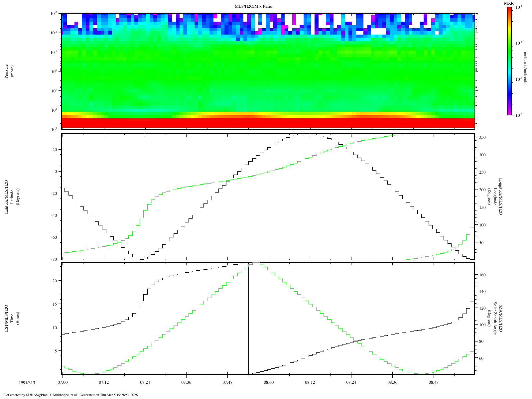Pick the 08:48 time tick label

(434, 383)
